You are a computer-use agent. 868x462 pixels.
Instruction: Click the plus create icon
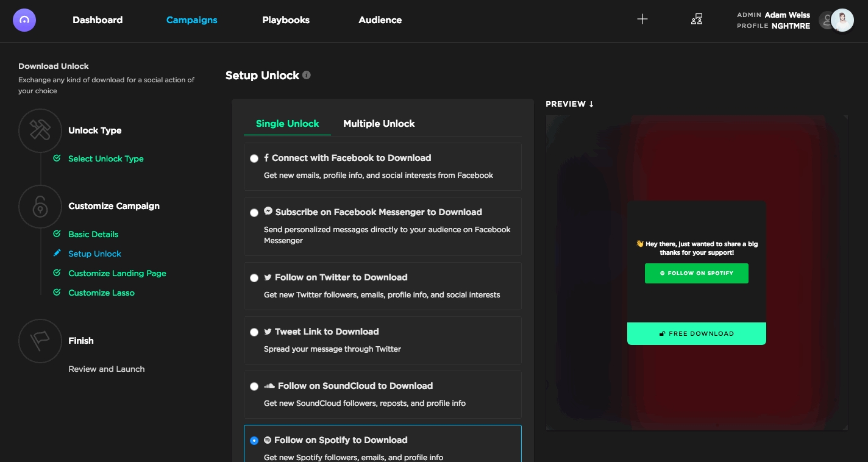(642, 20)
